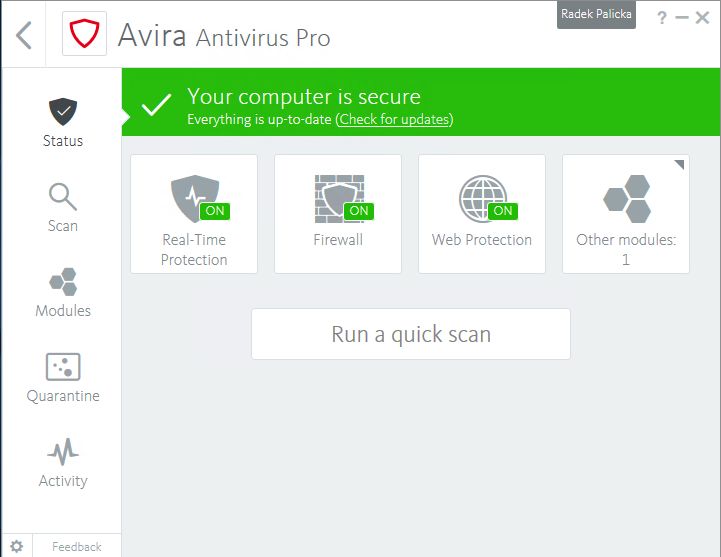The image size is (721, 557).
Task: Click the 'Real-Time Protection' card label
Action: (194, 249)
